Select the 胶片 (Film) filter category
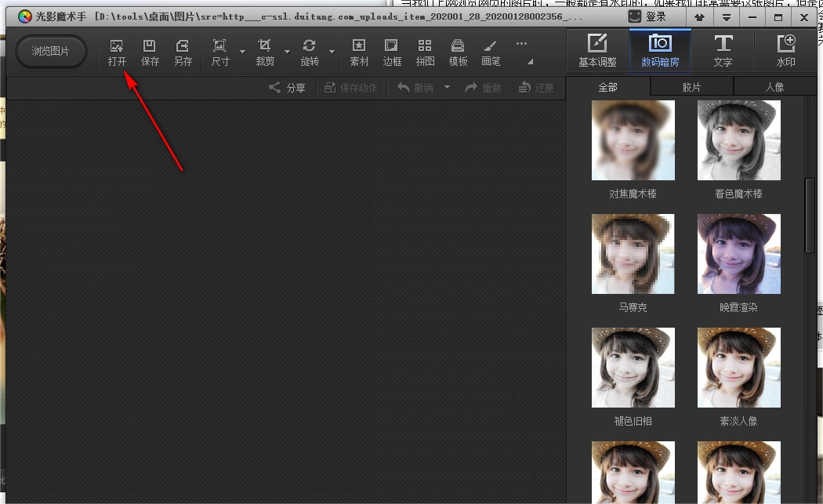The image size is (823, 504). (x=691, y=87)
